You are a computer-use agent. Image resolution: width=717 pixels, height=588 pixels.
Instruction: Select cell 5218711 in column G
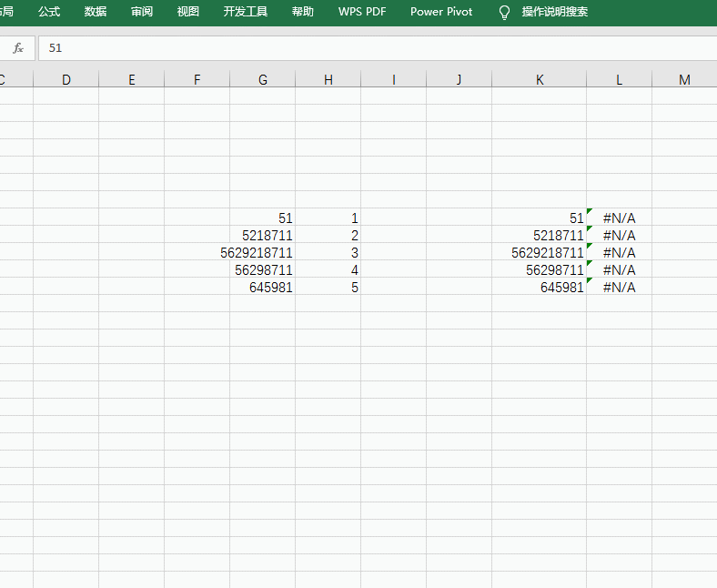tap(262, 234)
